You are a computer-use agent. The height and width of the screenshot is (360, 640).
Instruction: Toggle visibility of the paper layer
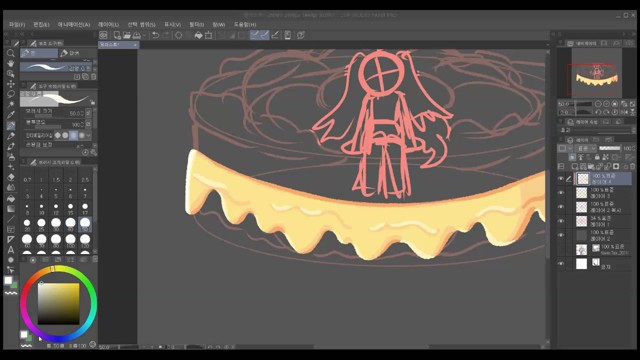click(x=561, y=264)
